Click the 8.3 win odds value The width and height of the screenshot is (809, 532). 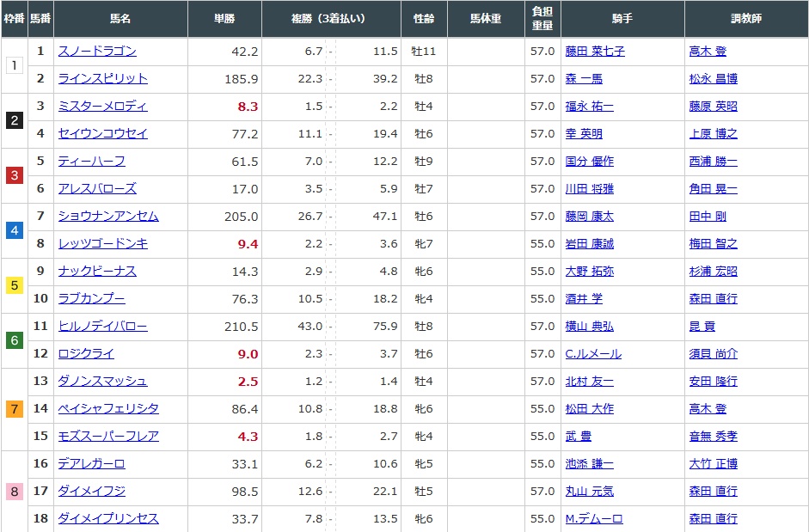[x=248, y=107]
